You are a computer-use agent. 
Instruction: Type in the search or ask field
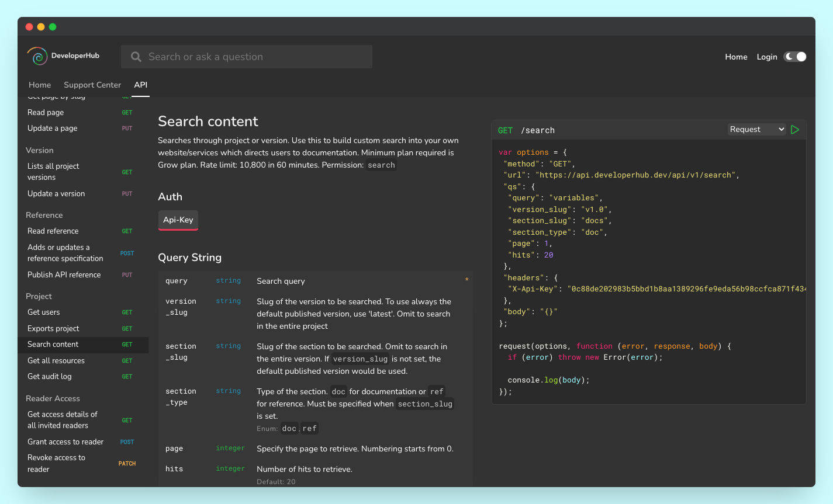[x=251, y=57]
